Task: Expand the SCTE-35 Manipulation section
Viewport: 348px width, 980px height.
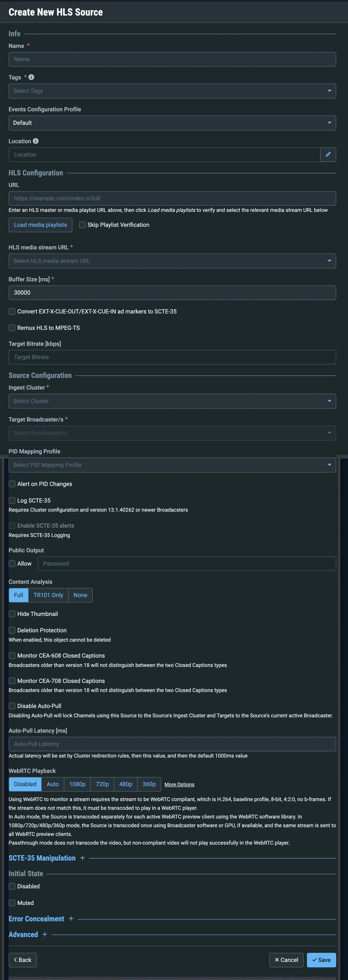Action: (42, 858)
